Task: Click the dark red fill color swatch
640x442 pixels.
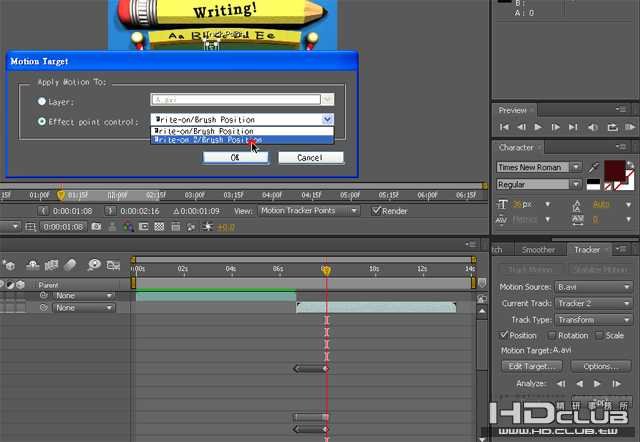Action: tap(615, 171)
